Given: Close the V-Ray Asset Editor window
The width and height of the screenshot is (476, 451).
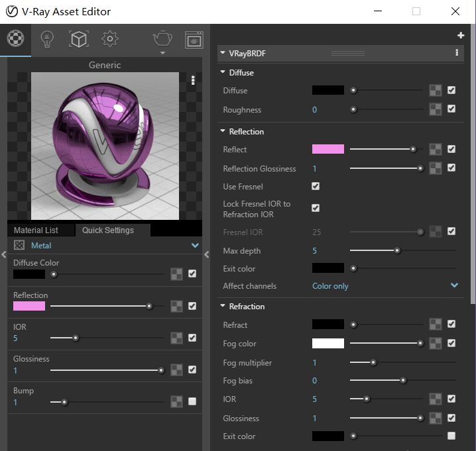Looking at the screenshot, I should (x=455, y=11).
